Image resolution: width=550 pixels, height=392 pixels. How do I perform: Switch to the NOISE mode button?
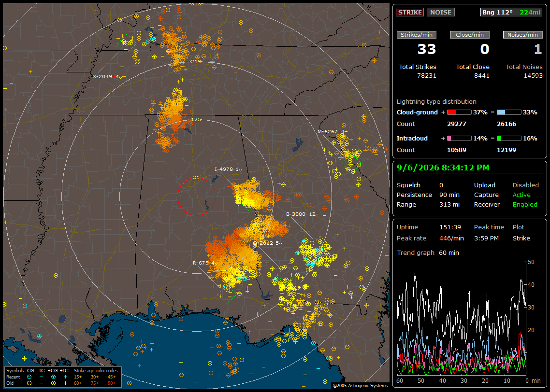click(441, 12)
